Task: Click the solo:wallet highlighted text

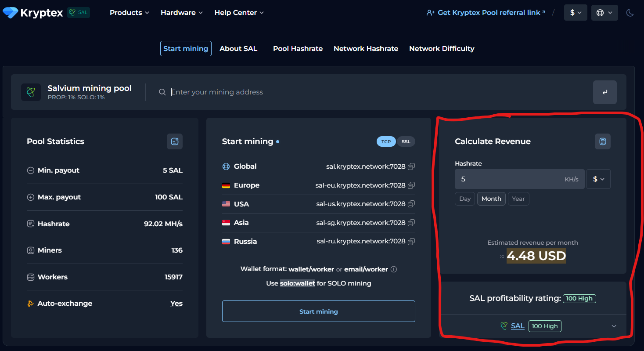Action: (298, 283)
